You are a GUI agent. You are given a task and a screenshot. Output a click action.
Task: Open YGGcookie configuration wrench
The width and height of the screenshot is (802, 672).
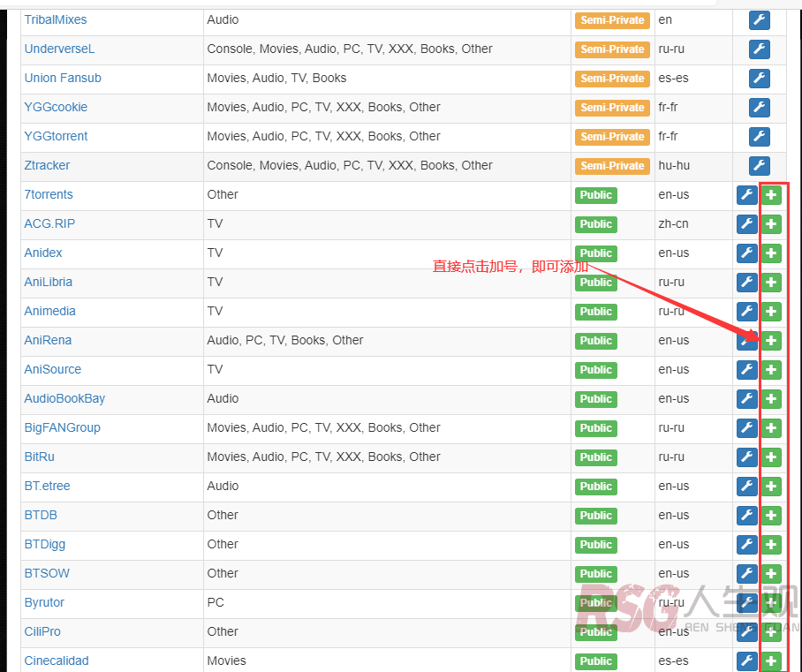[x=759, y=108]
